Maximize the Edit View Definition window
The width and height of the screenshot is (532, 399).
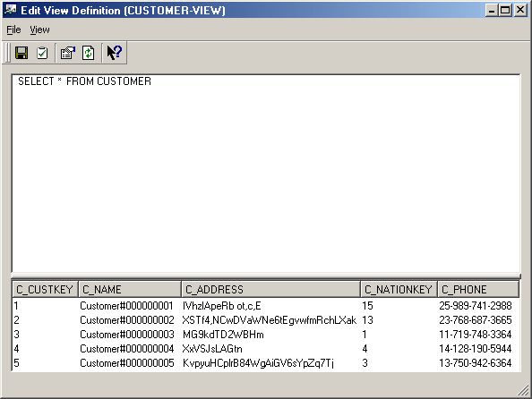pos(505,10)
